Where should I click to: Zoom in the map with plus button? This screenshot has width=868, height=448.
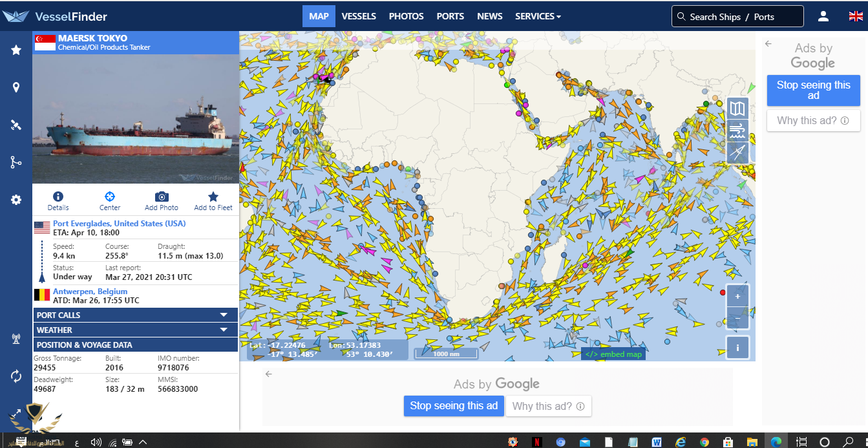coord(737,297)
